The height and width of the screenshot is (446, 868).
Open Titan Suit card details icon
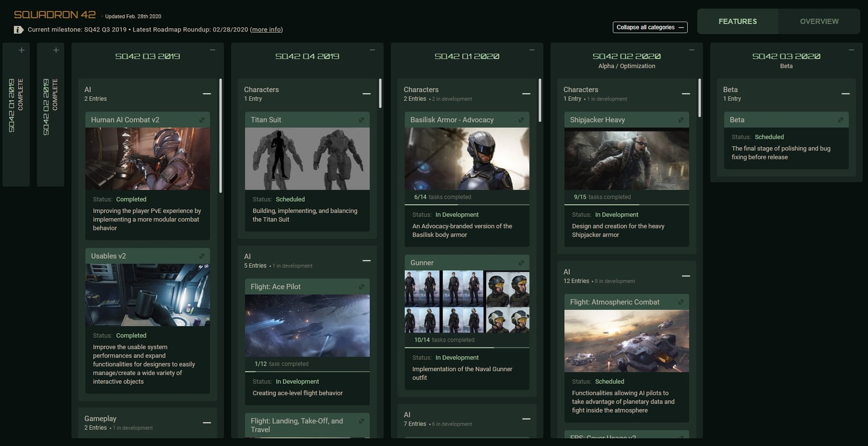pos(361,120)
